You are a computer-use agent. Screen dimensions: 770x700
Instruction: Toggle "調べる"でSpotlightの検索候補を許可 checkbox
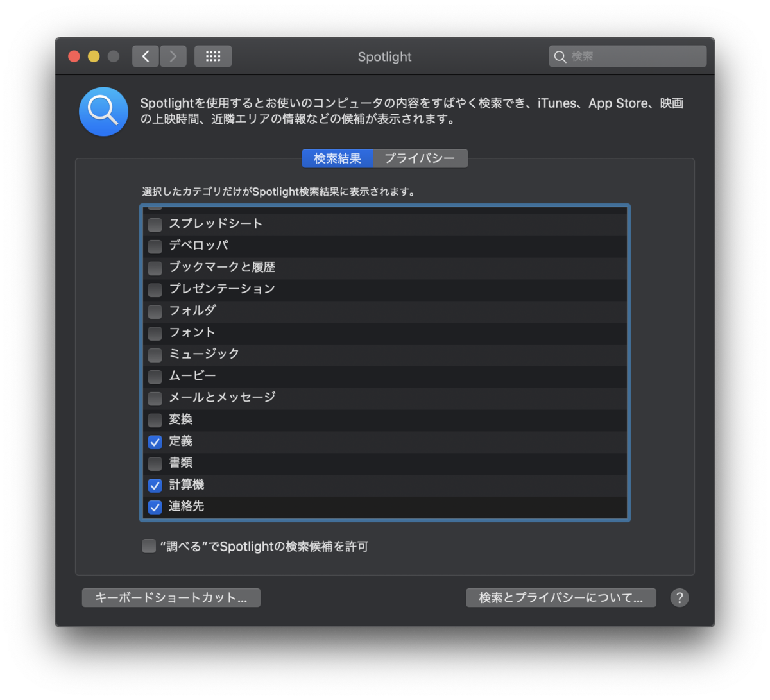tap(149, 546)
